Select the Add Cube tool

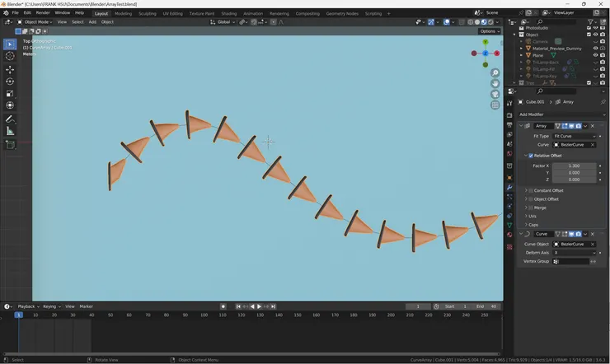click(x=10, y=145)
